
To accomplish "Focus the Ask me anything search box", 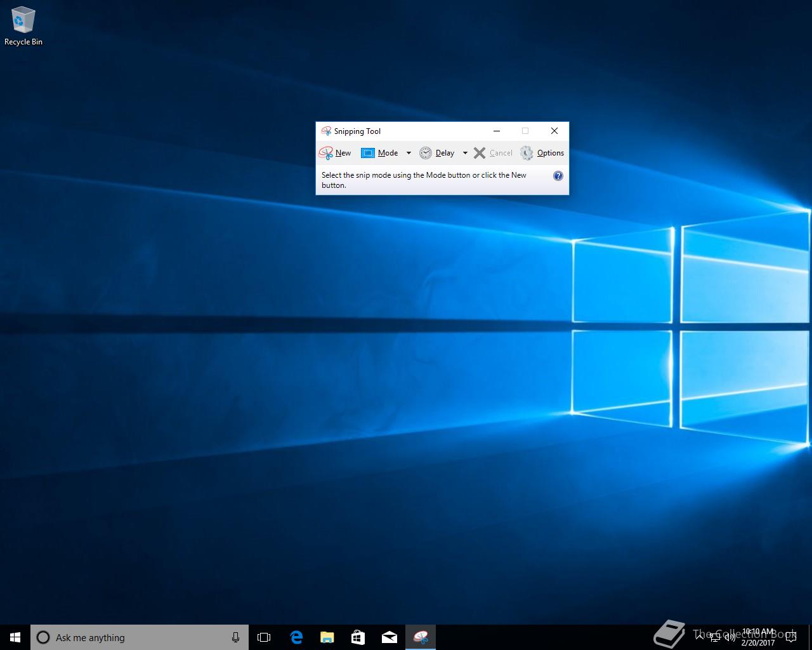I will click(x=140, y=637).
